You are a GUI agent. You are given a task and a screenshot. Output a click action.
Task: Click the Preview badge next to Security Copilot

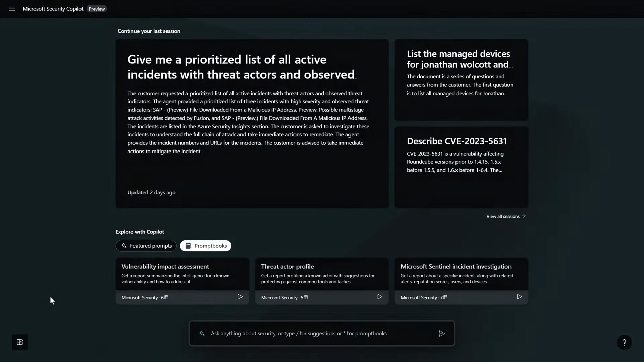[x=96, y=8]
